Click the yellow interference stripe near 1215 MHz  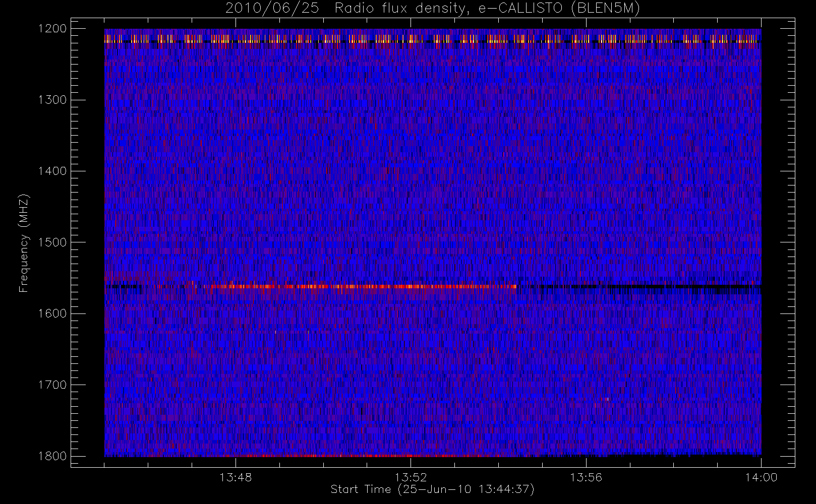(433, 39)
